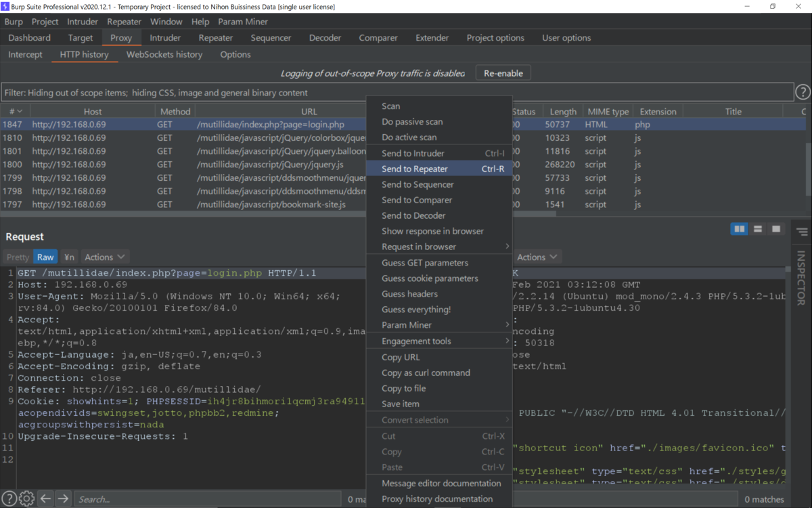Expand Convert selection submenu
The height and width of the screenshot is (508, 812).
(438, 420)
